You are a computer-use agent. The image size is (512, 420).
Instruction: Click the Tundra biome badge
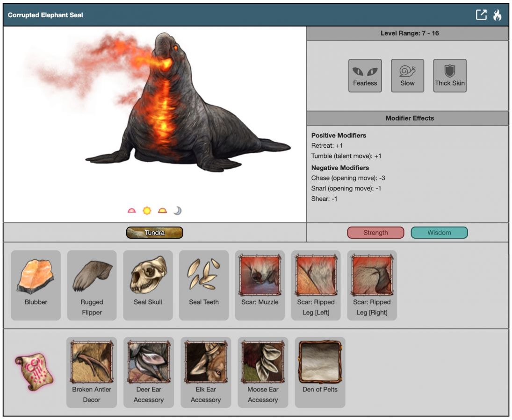click(x=154, y=233)
